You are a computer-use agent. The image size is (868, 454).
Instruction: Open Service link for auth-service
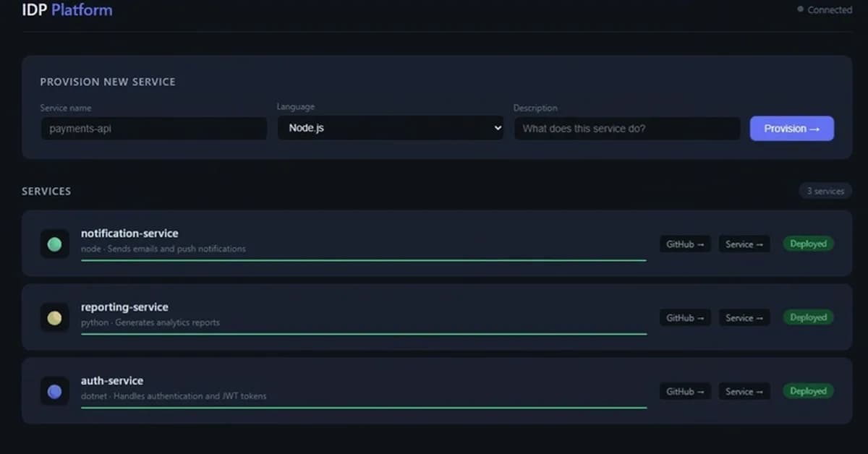click(744, 391)
